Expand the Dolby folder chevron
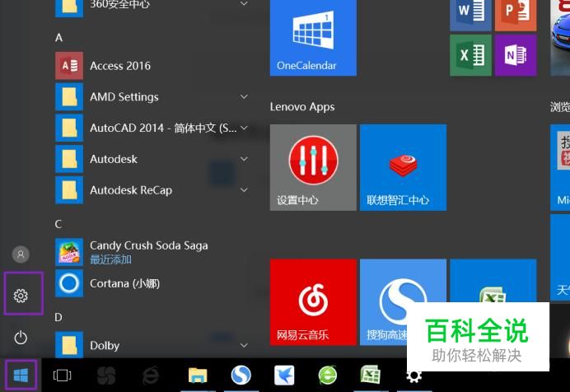This screenshot has width=570, height=392. pyautogui.click(x=245, y=346)
